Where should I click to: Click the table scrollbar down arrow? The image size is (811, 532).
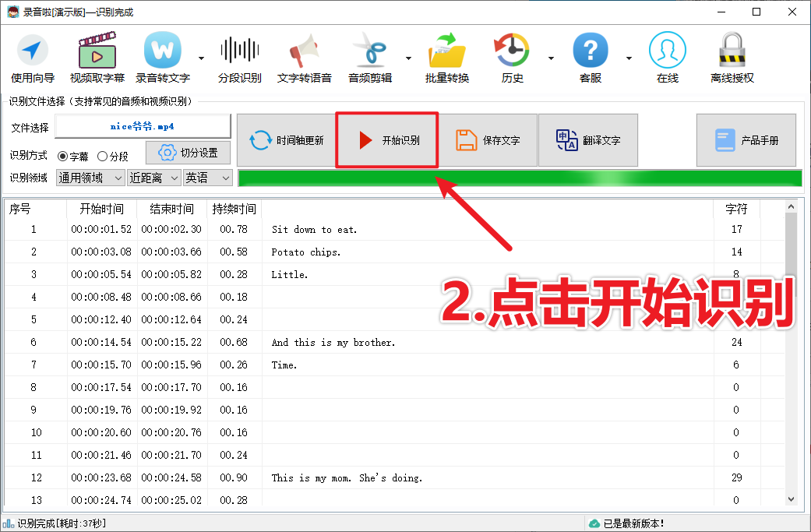click(x=791, y=499)
